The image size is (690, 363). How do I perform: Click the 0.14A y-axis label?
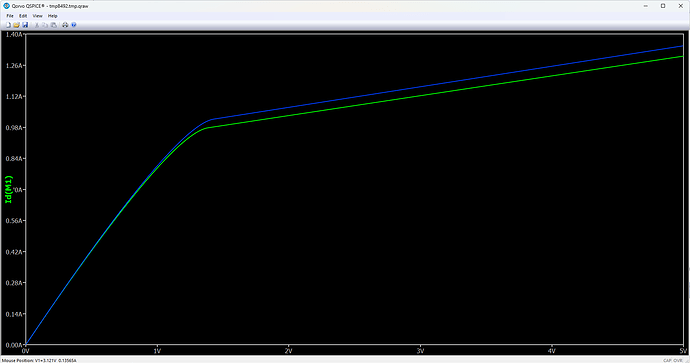point(14,314)
